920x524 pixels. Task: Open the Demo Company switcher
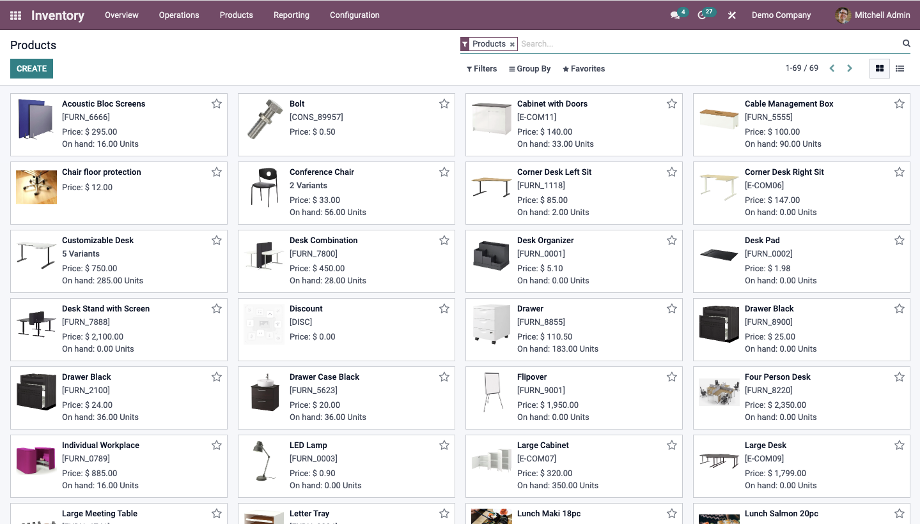781,15
